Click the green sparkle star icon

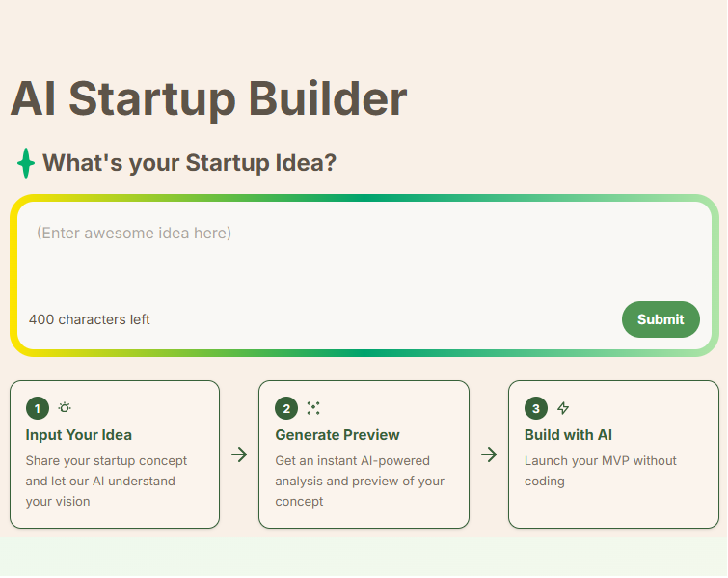(x=26, y=163)
